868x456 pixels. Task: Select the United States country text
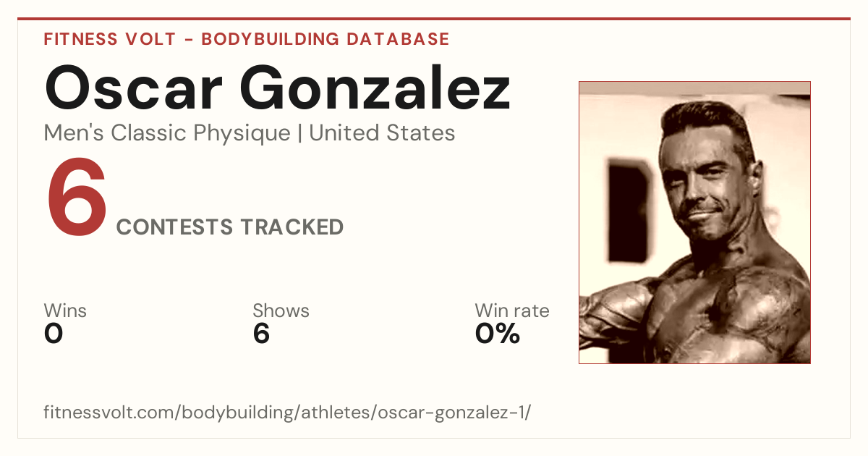pos(382,133)
